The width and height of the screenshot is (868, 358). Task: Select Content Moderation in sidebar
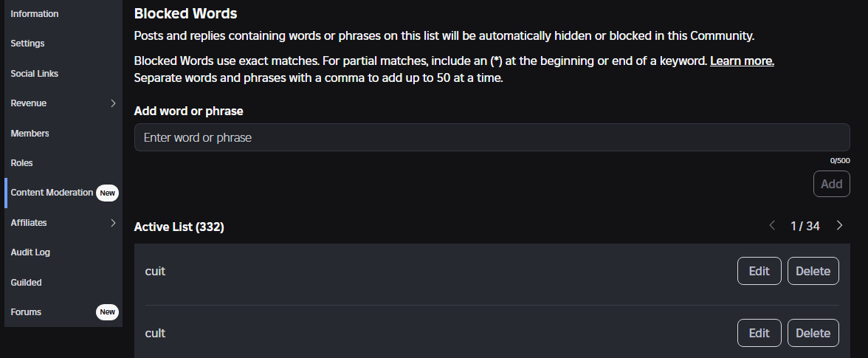pyautogui.click(x=52, y=193)
